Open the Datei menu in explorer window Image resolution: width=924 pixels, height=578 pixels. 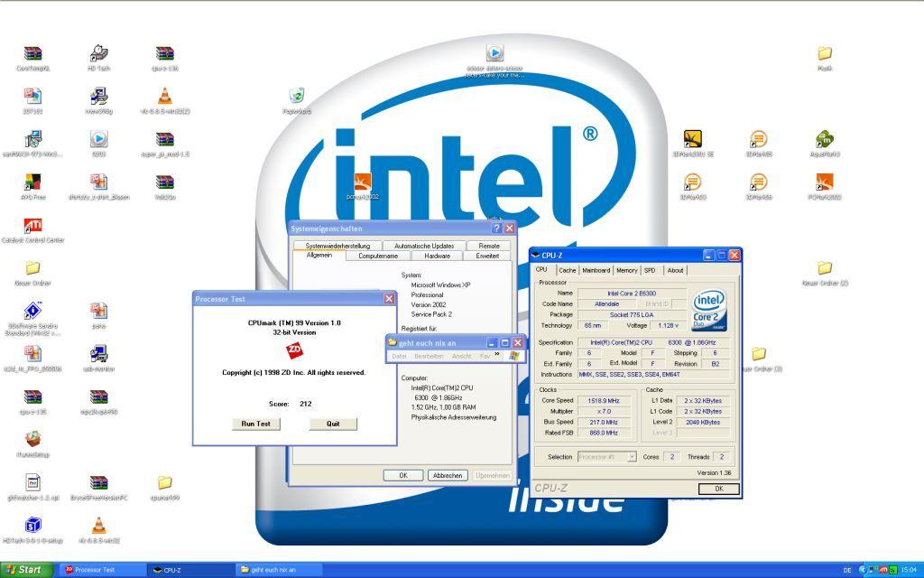[399, 356]
